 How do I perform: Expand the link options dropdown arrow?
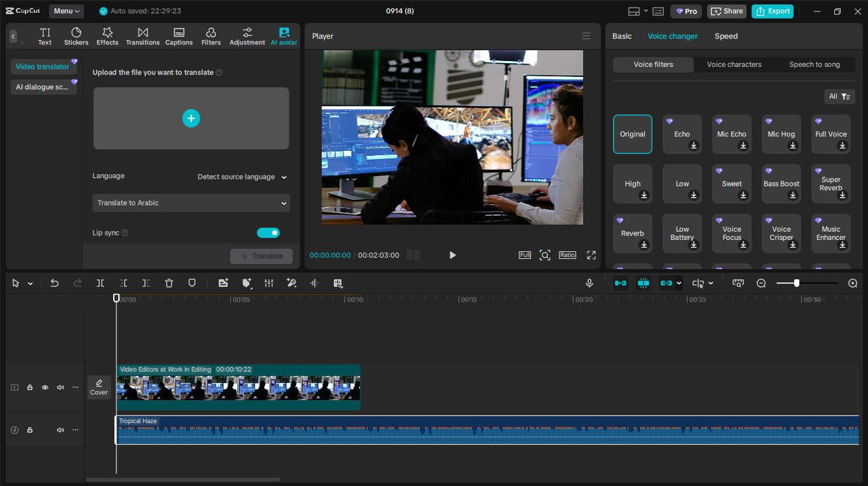tap(679, 282)
